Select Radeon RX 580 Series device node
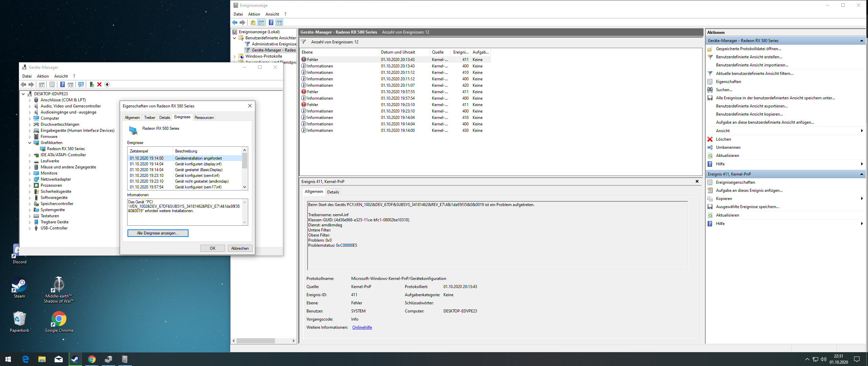This screenshot has height=366, width=868. [66, 149]
